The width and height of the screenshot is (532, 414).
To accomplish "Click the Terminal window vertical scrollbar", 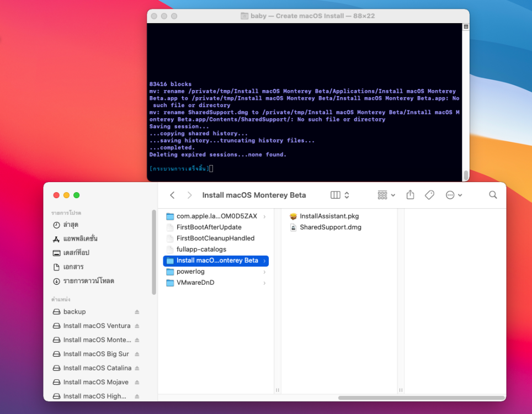I will click(x=466, y=175).
